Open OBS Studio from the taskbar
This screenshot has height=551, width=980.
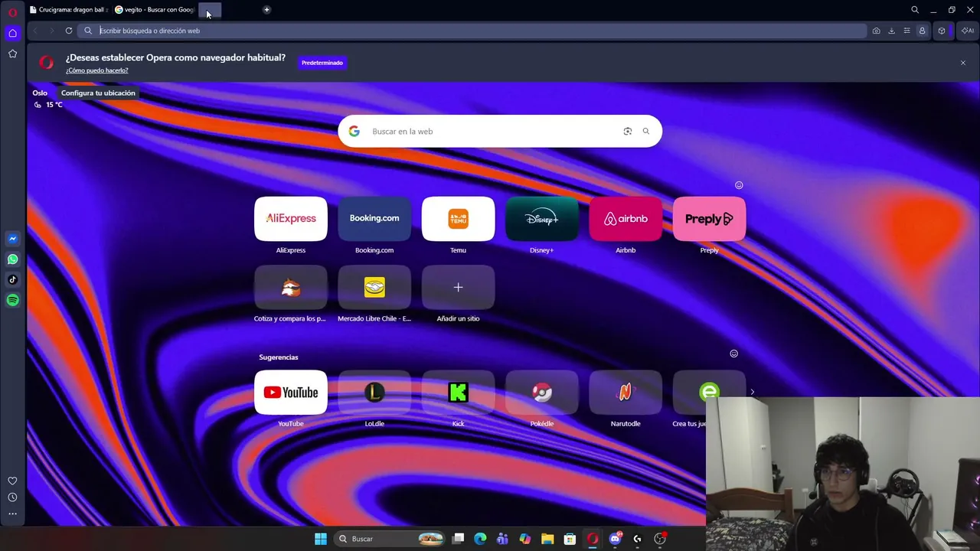pos(660,539)
